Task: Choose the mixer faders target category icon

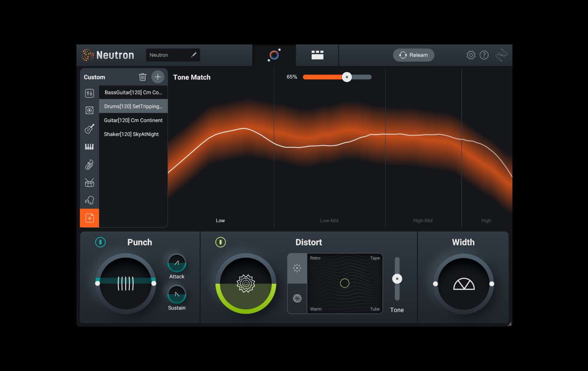Action: 89,93
